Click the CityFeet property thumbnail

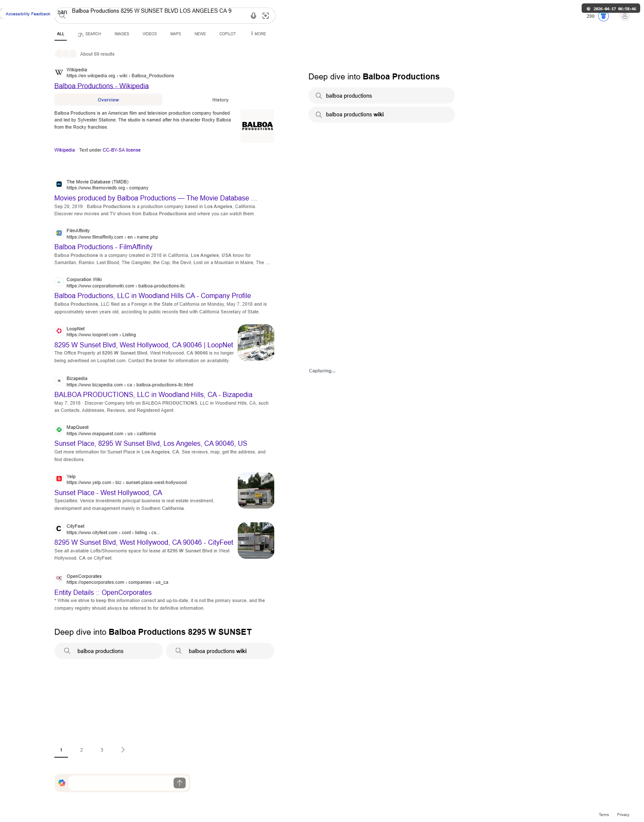tap(256, 540)
